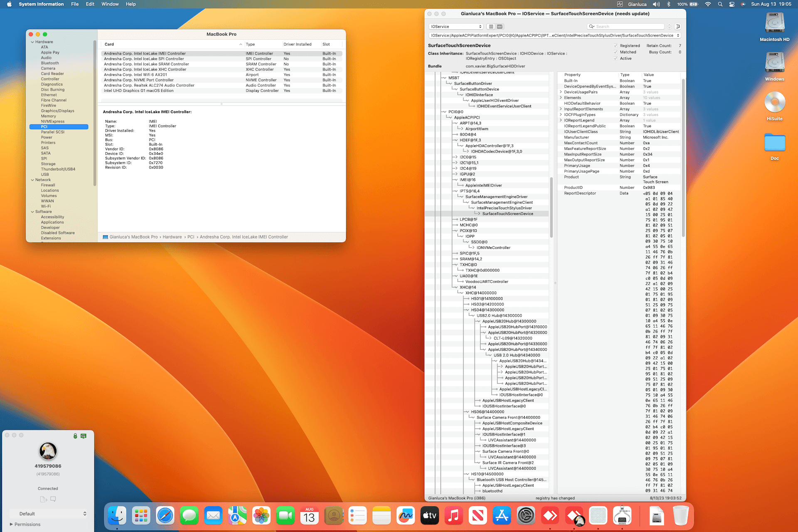The image size is (798, 532).
Task: Toggle the inspector sidebar icon button
Action: [x=677, y=27]
